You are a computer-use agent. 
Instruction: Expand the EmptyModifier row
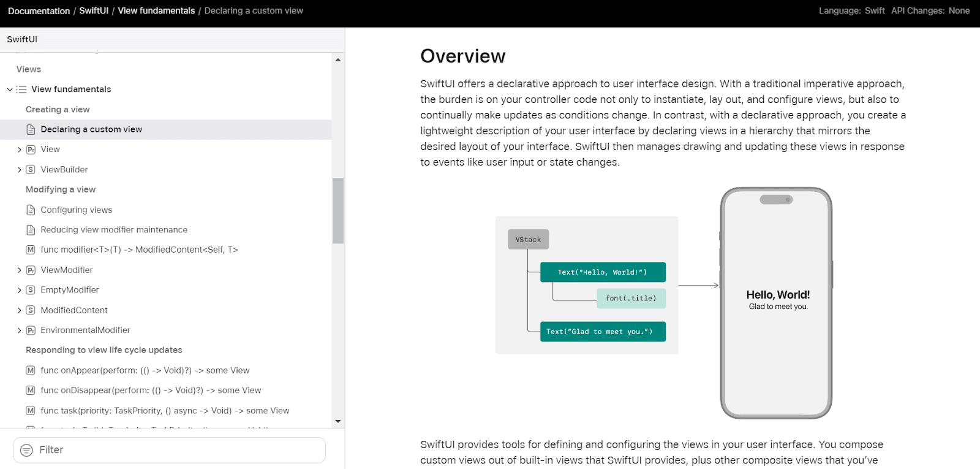[x=20, y=291]
